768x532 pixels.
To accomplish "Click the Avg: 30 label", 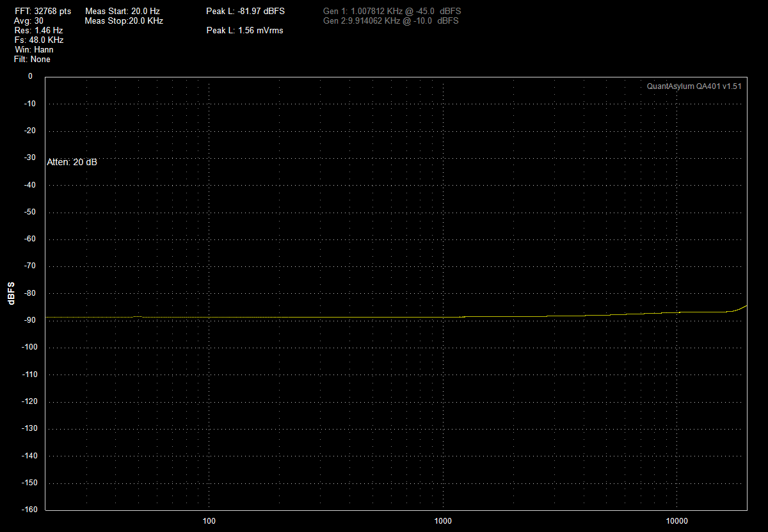I will pyautogui.click(x=29, y=21).
